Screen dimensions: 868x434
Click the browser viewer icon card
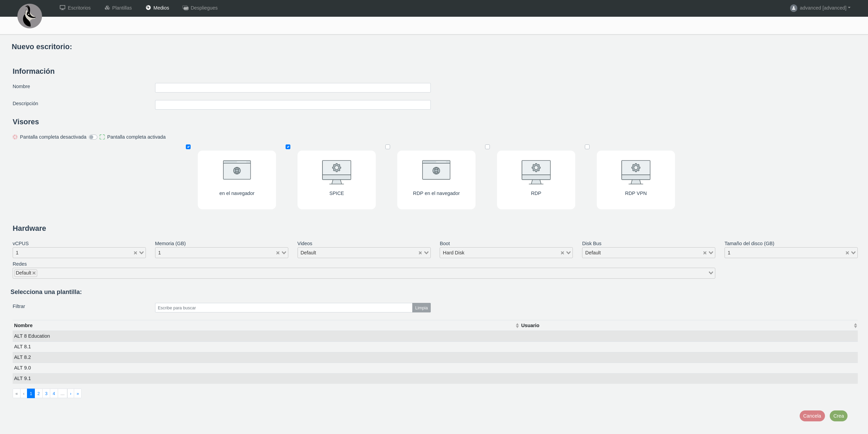click(x=237, y=170)
